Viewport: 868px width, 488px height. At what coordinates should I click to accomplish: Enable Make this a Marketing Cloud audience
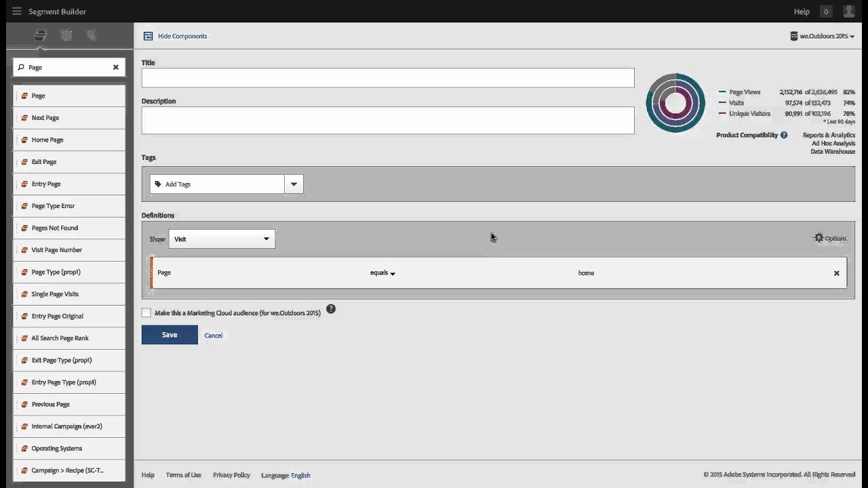point(146,312)
